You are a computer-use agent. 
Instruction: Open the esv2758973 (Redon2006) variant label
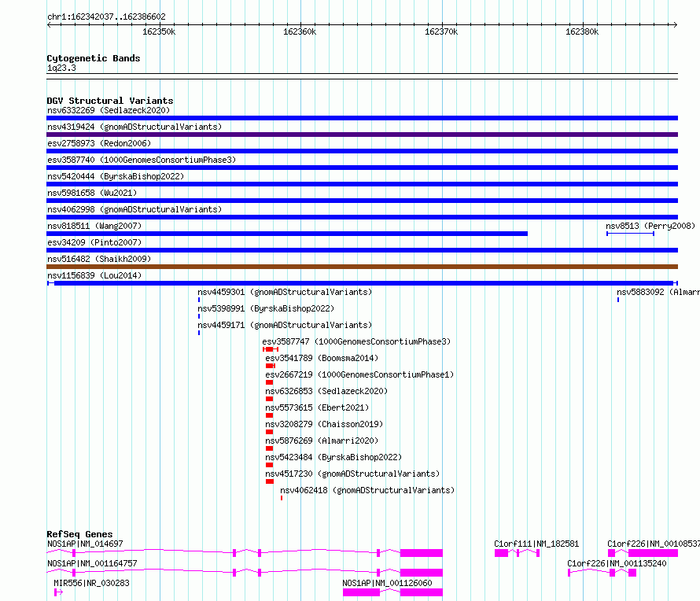tap(99, 143)
